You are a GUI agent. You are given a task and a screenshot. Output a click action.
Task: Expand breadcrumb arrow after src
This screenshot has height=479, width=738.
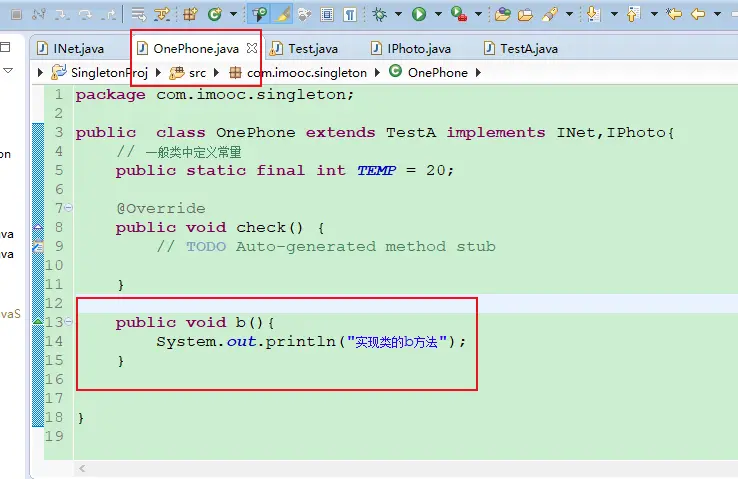217,72
